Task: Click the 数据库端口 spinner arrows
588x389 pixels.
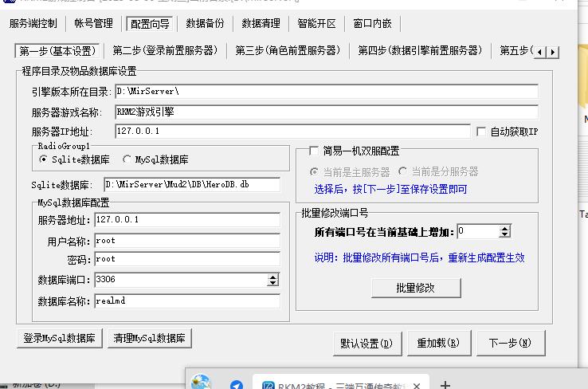Action: point(273,280)
